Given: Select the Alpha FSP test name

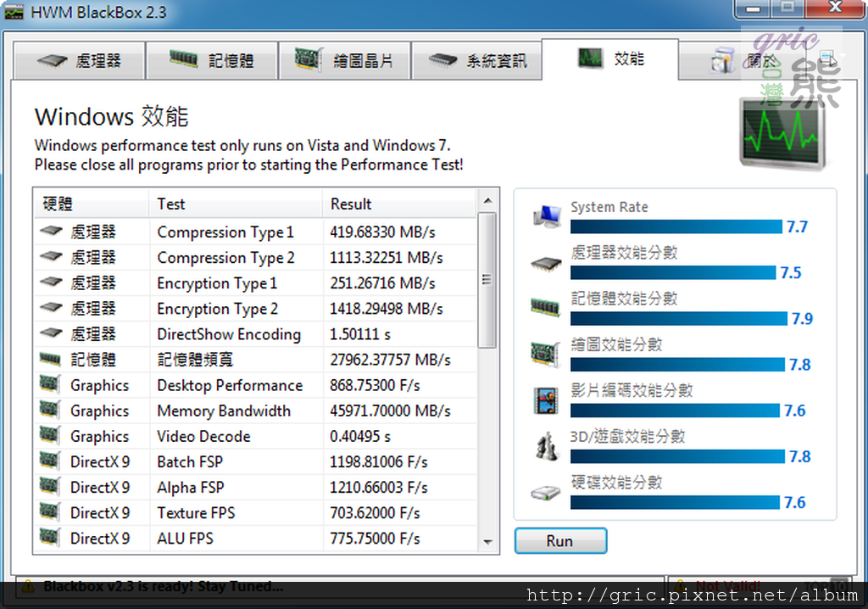Looking at the screenshot, I should (191, 487).
